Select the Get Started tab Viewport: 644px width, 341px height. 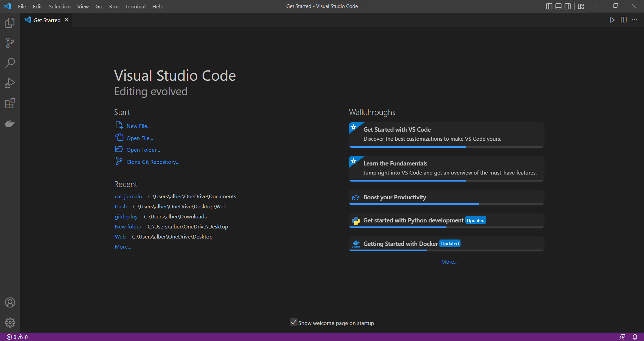(46, 20)
